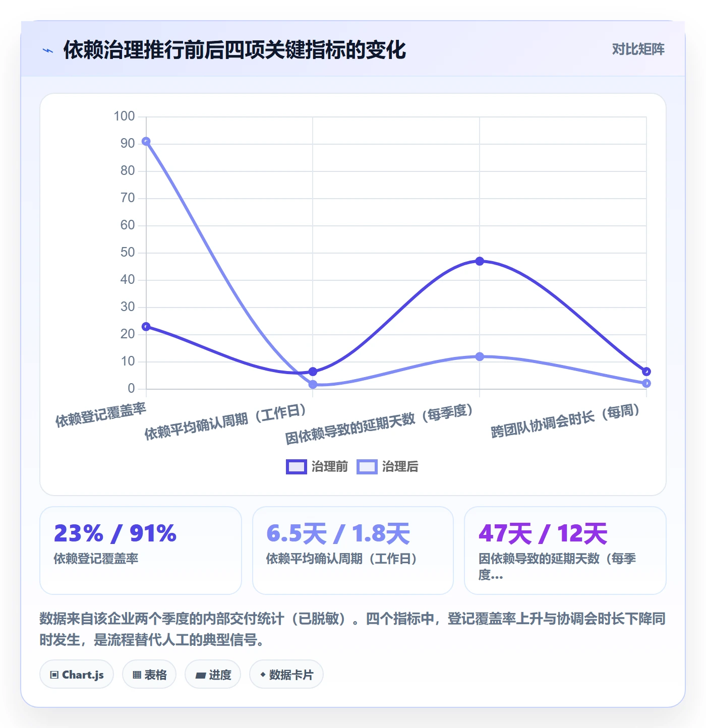Click the 依赖平均确认周期（工作日）axis label

click(225, 422)
